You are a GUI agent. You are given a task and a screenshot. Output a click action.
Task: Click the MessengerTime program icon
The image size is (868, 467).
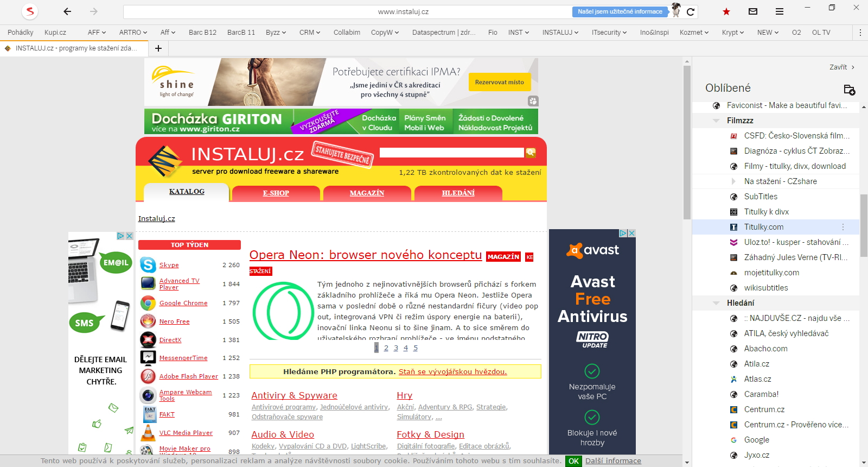click(x=148, y=358)
